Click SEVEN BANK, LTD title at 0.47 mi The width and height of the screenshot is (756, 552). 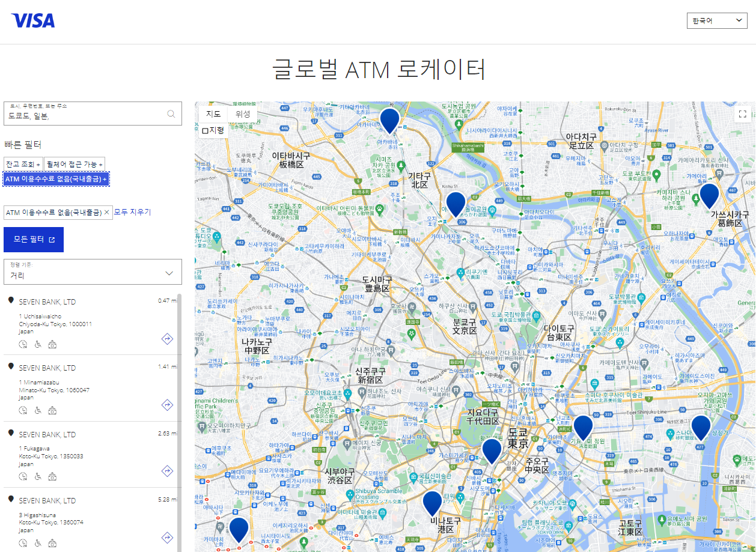tap(47, 302)
